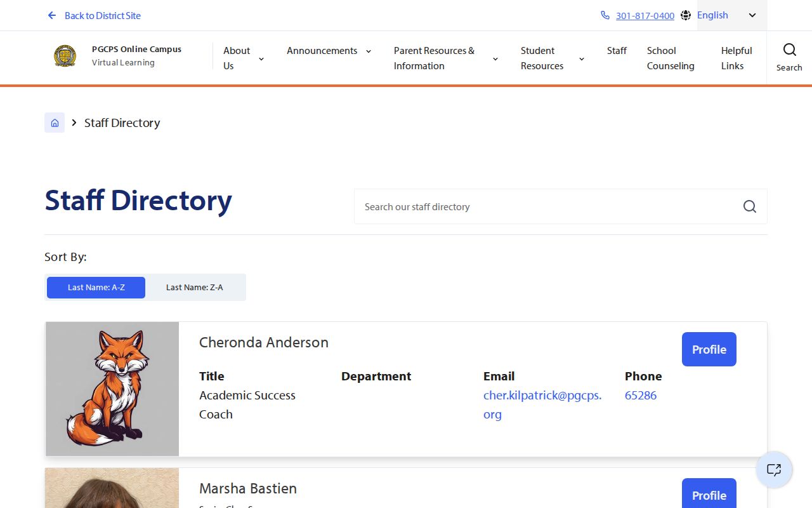Click the Academic Success Coach title text
Image resolution: width=812 pixels, height=508 pixels.
pos(247,404)
